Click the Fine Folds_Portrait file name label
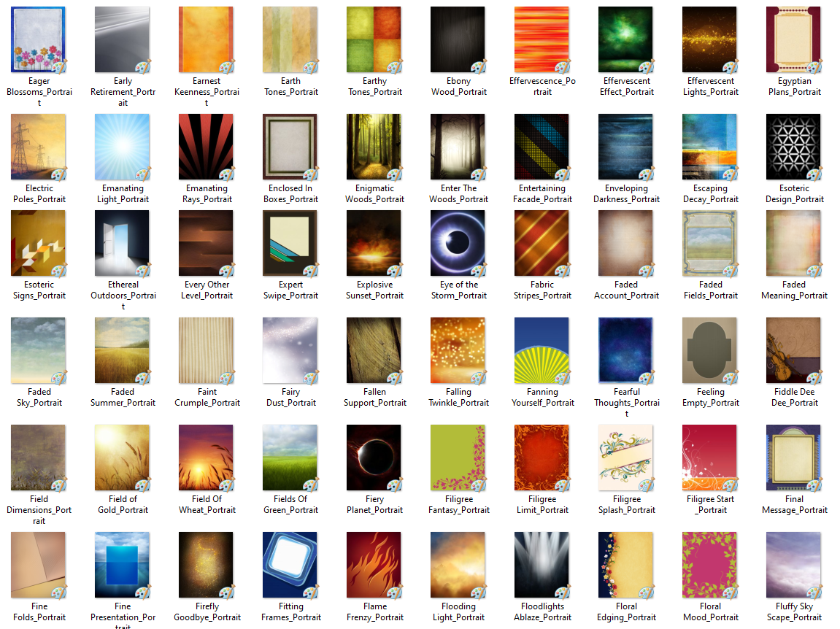Viewport: 840px width, 629px height. point(39,611)
